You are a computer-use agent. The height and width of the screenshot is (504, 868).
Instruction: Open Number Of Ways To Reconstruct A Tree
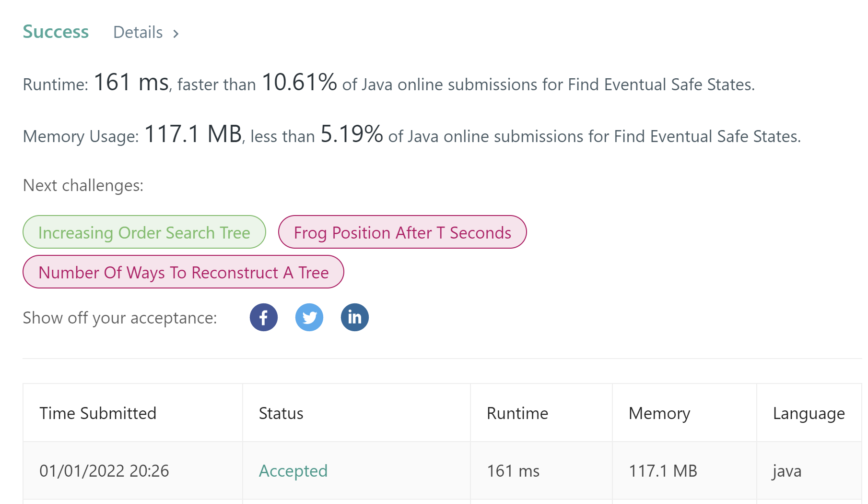pos(183,272)
